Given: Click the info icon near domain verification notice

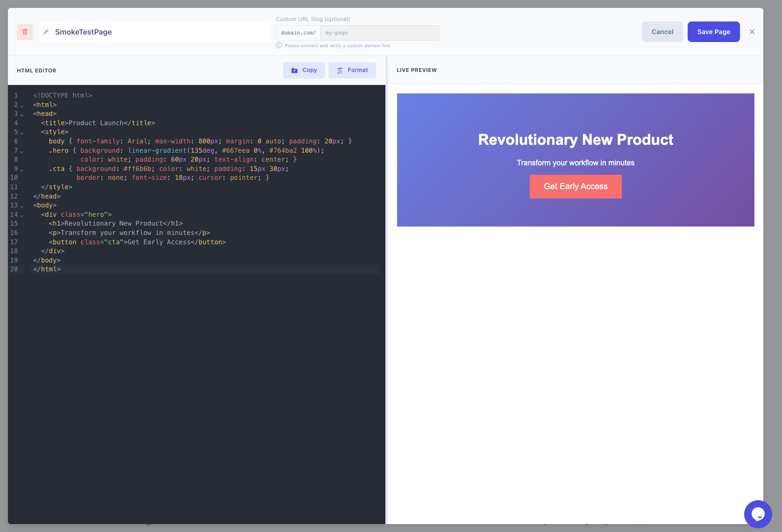Looking at the screenshot, I should pos(278,45).
